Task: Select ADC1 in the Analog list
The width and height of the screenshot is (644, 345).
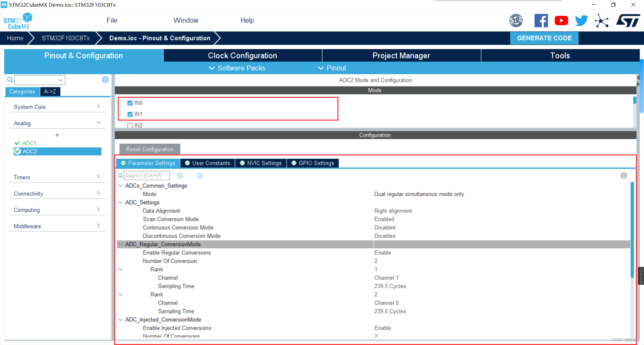Action: pyautogui.click(x=29, y=143)
